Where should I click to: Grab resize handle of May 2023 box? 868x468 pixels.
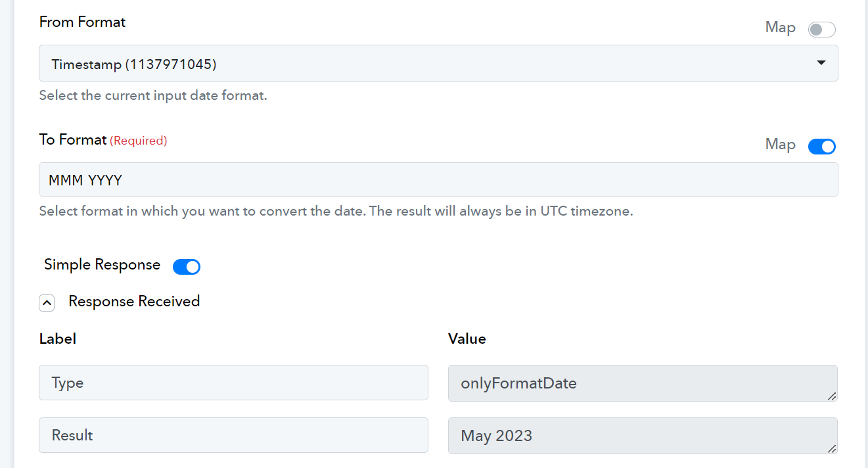coord(832,448)
